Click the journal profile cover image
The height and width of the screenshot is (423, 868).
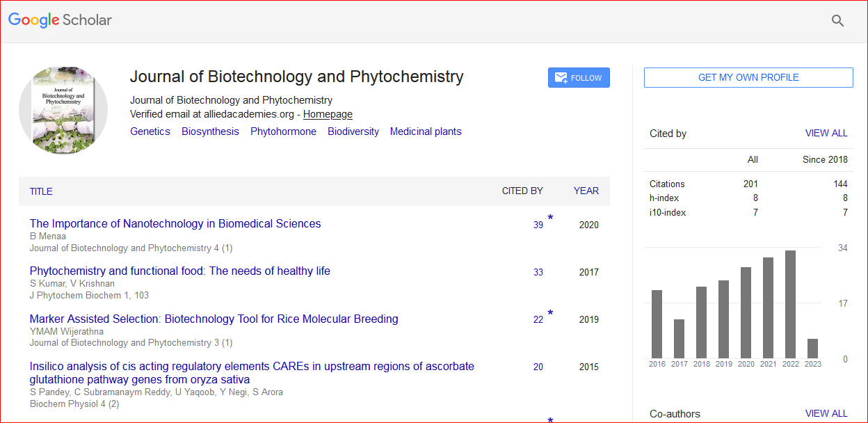tap(63, 111)
